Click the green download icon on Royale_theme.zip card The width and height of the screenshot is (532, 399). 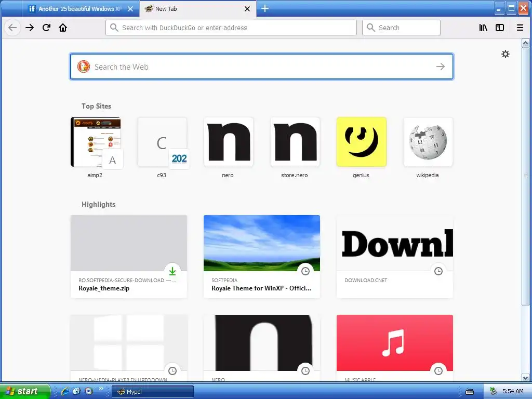click(172, 271)
